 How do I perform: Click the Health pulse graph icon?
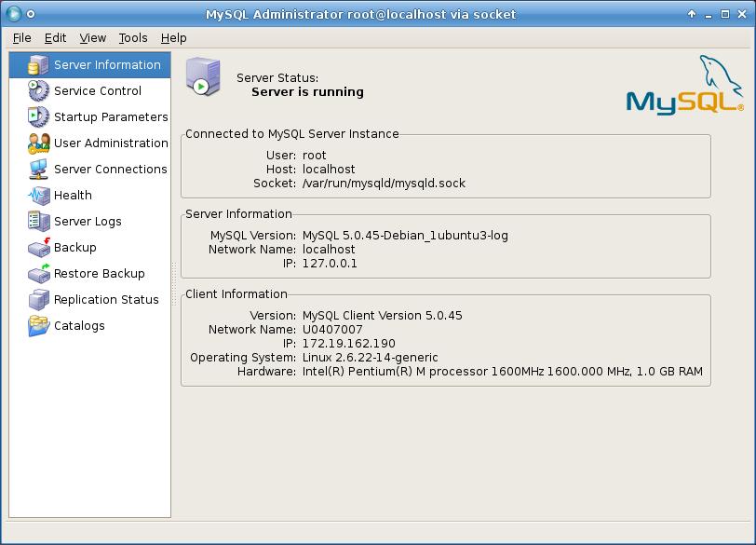(x=38, y=196)
